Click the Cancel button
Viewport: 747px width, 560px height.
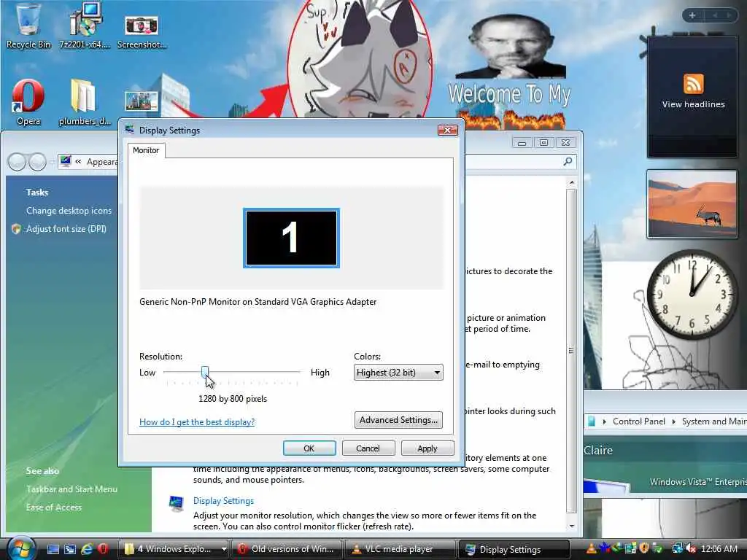click(368, 448)
